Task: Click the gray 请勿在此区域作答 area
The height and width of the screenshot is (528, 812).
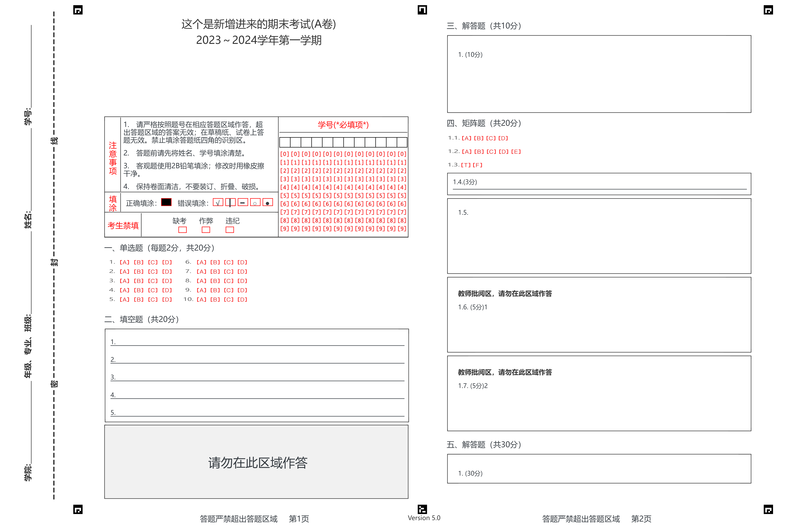Action: 256,462
